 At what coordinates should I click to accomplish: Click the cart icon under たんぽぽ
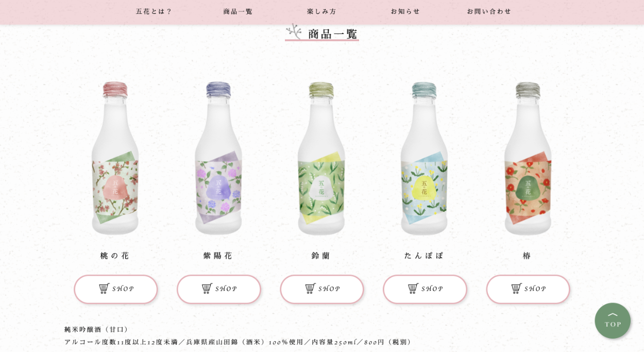[x=413, y=289]
